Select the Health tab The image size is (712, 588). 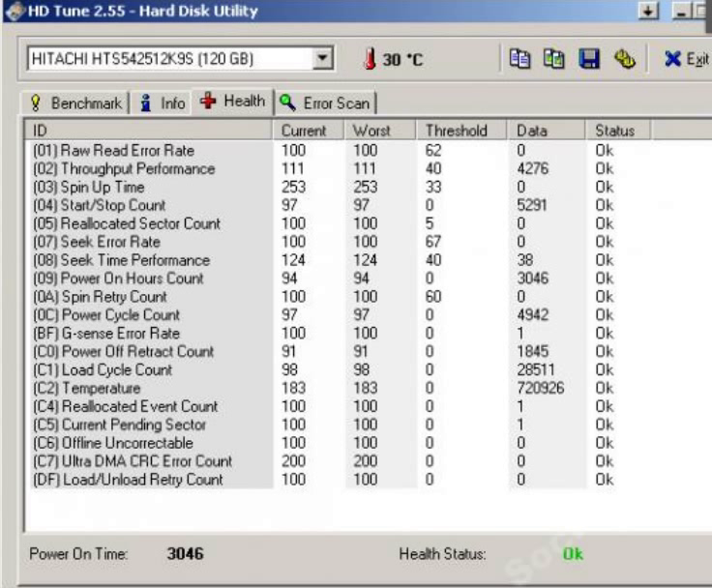click(x=232, y=101)
